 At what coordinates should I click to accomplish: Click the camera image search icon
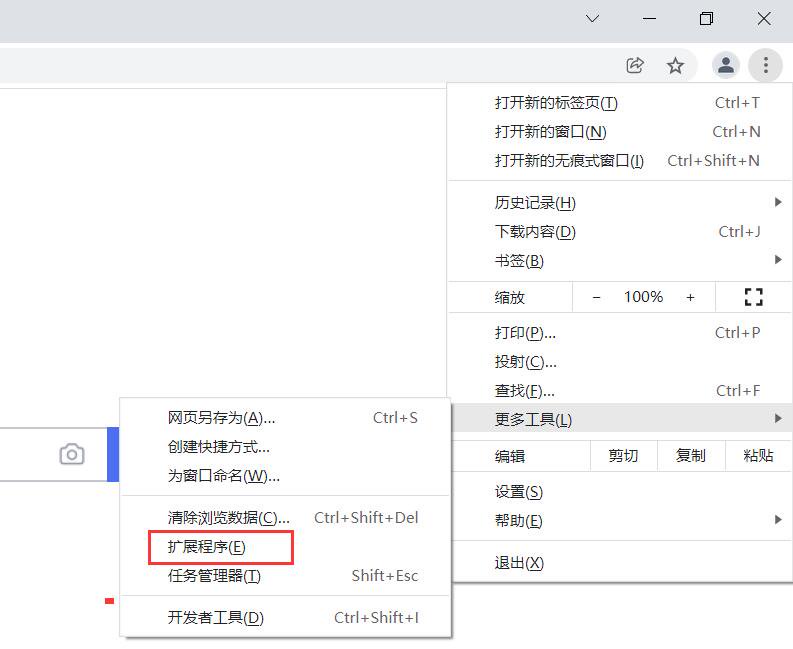[72, 454]
